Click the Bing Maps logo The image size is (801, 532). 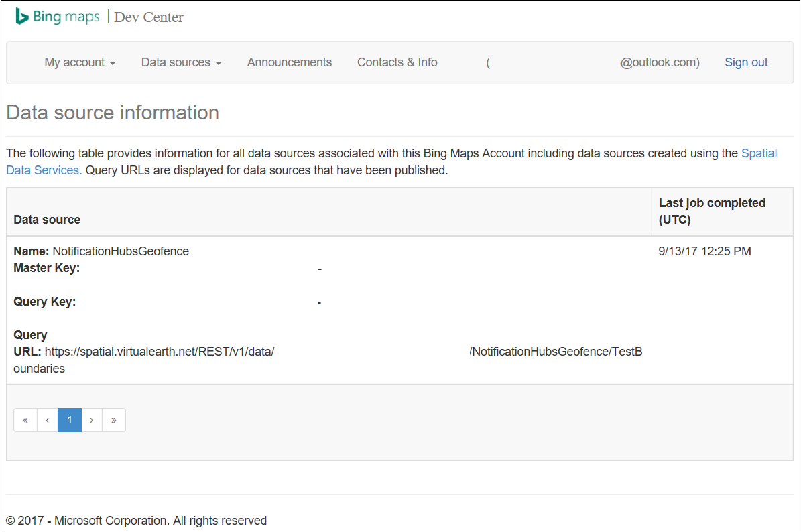pos(57,17)
